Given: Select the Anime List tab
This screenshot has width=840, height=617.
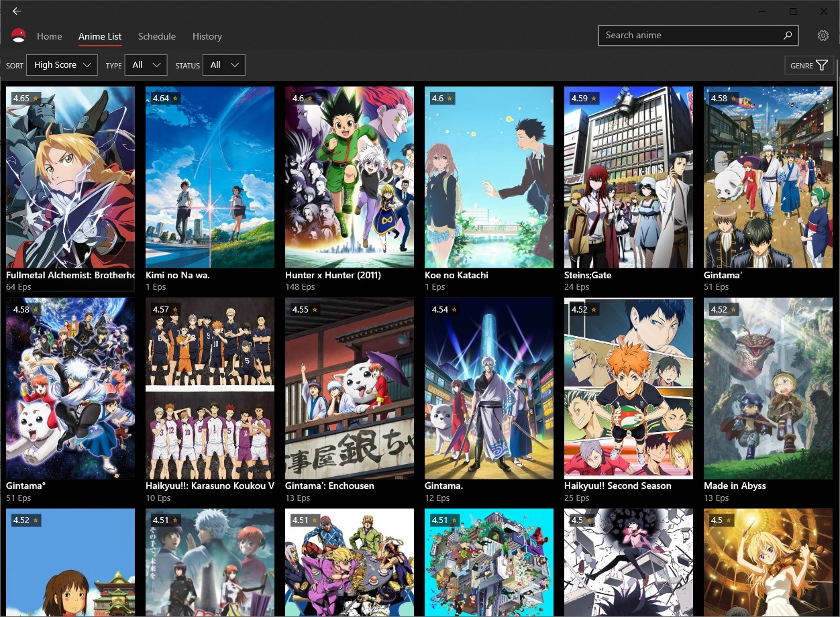Looking at the screenshot, I should pyautogui.click(x=100, y=36).
